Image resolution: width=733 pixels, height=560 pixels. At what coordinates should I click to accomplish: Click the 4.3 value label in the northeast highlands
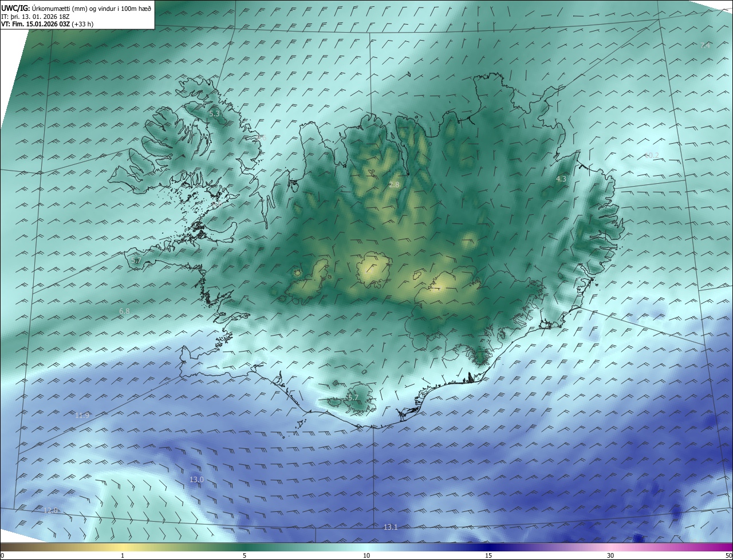(x=561, y=179)
